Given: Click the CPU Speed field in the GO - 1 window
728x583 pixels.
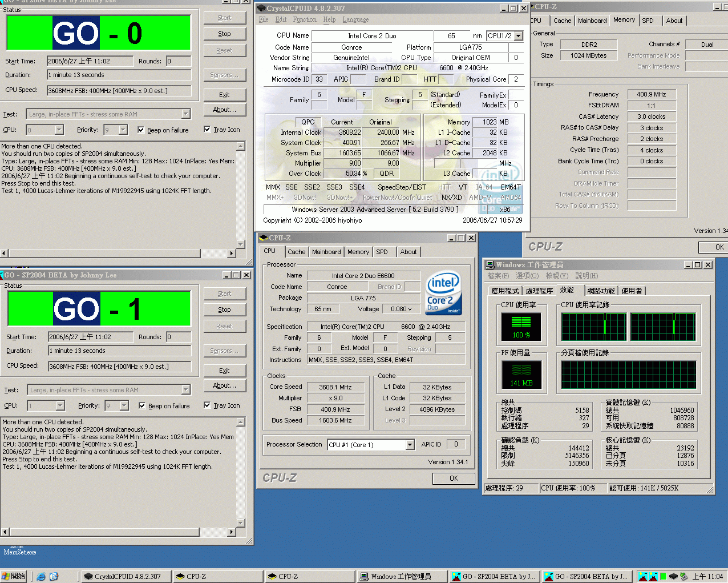Looking at the screenshot, I should point(120,366).
